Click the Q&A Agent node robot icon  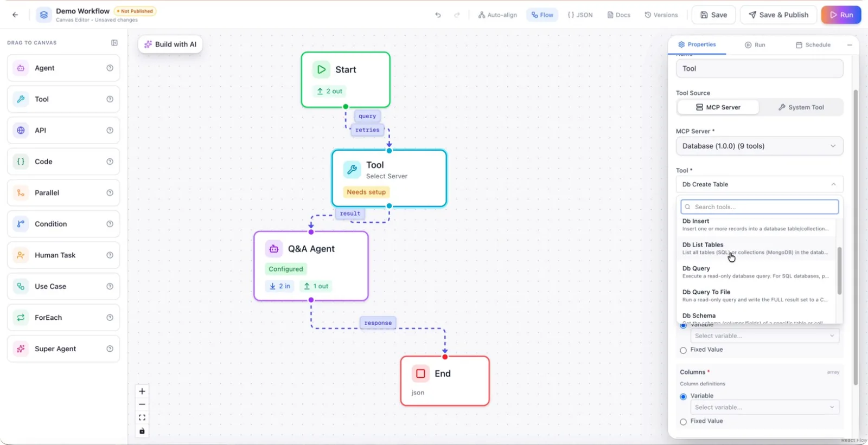click(x=274, y=249)
